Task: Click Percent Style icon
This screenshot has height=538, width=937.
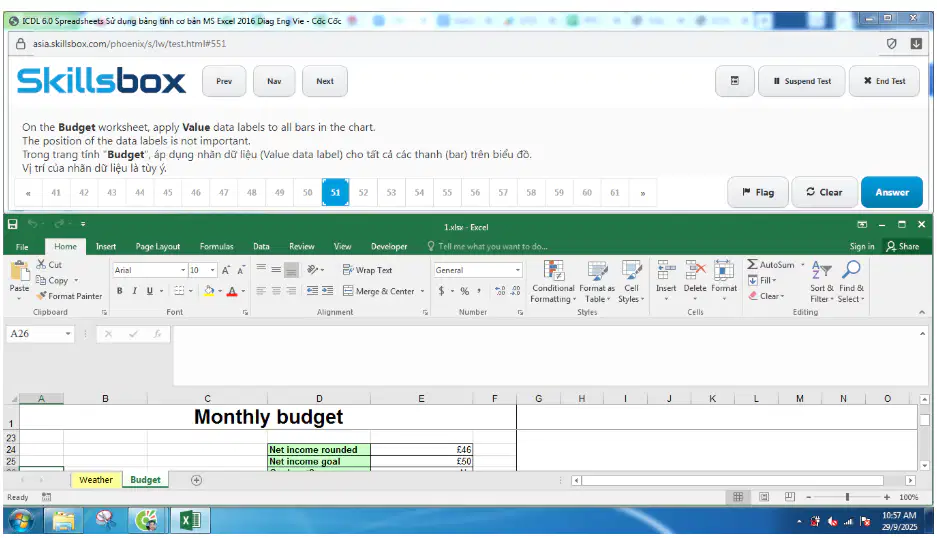Action: tap(464, 291)
